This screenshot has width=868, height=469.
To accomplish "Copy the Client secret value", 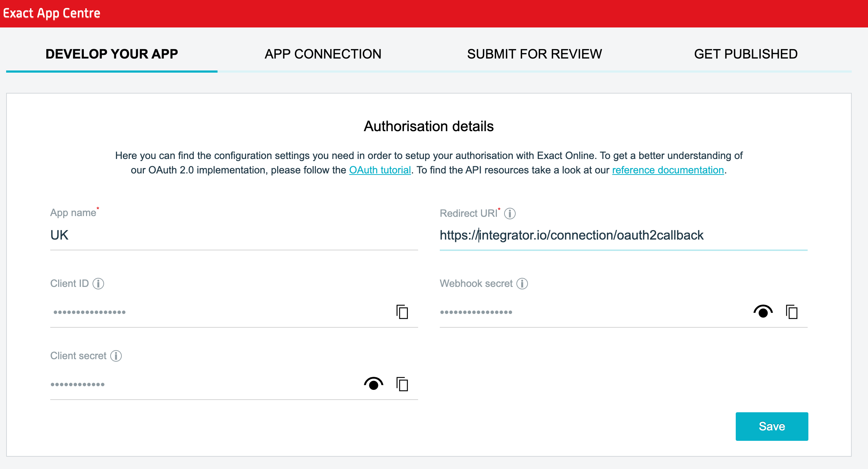I will (402, 384).
